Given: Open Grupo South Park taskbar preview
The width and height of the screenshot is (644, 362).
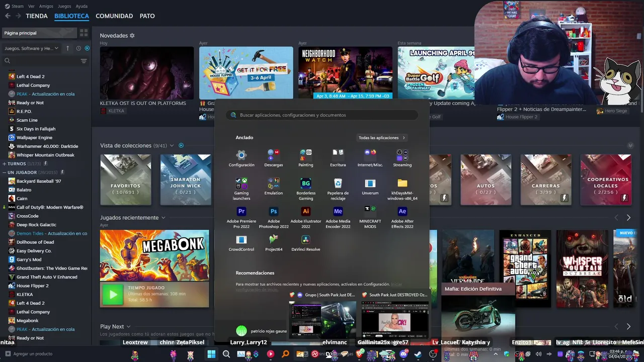Looking at the screenshot, I should (x=323, y=315).
